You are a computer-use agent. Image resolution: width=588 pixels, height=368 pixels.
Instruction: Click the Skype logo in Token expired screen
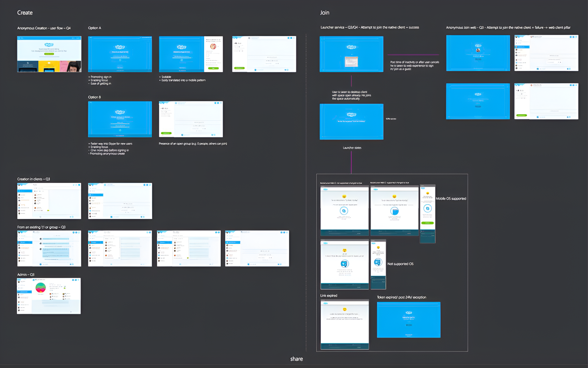coord(409,313)
